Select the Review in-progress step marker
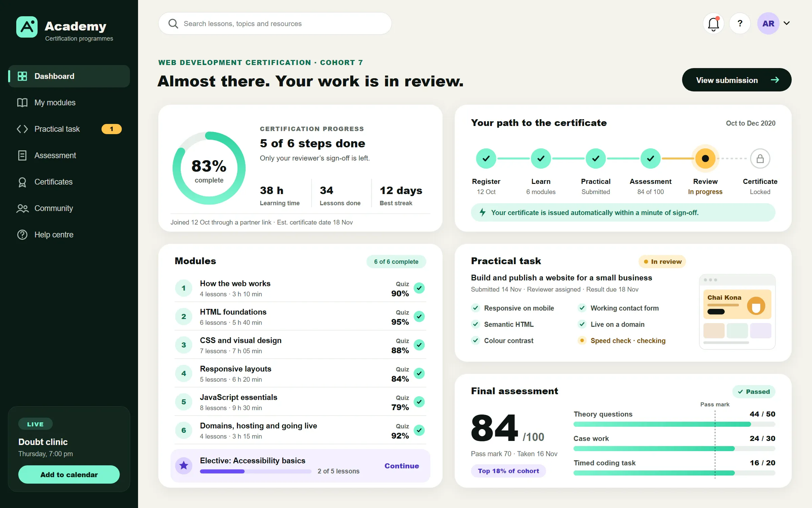 click(705, 158)
